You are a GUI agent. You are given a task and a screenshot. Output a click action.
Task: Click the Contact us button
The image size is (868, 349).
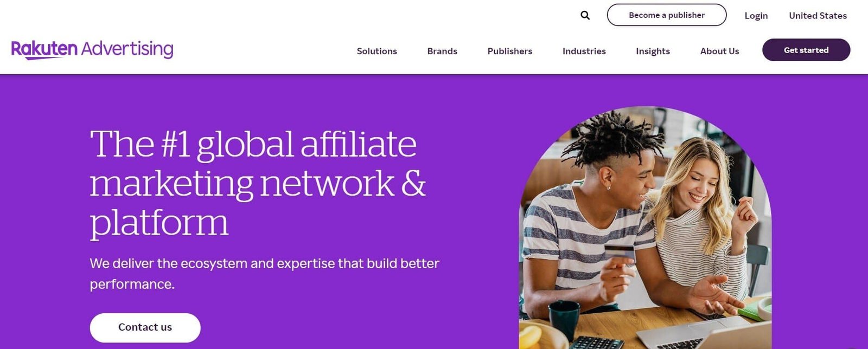coord(145,327)
